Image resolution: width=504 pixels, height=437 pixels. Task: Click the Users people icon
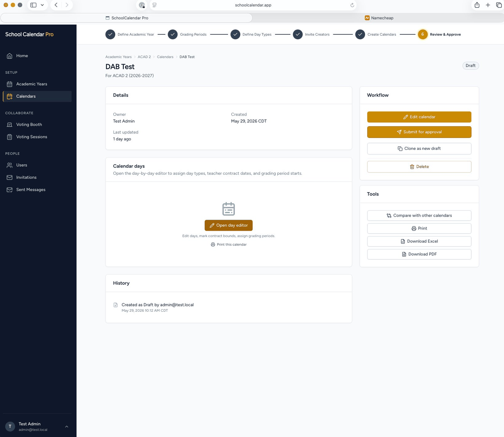coord(9,165)
